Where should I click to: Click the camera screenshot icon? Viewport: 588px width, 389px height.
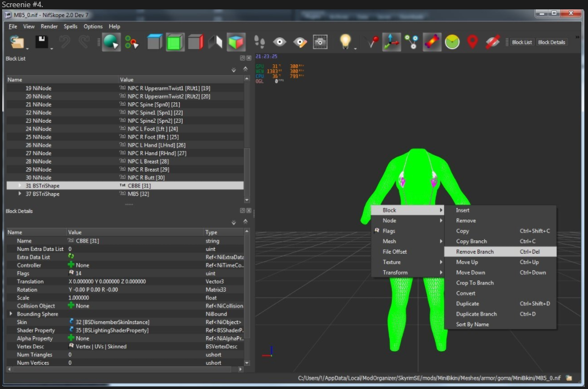coord(320,42)
